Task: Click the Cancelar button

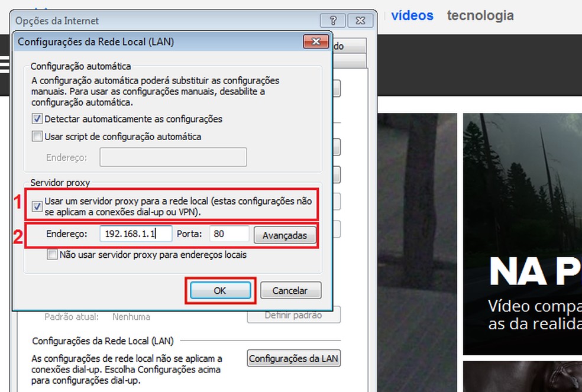Action: point(290,290)
